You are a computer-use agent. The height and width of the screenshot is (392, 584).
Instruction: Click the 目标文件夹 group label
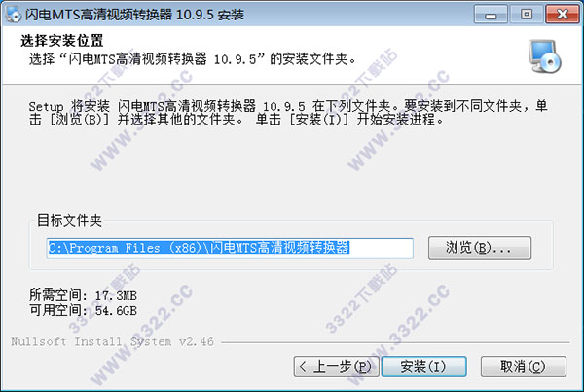70,220
